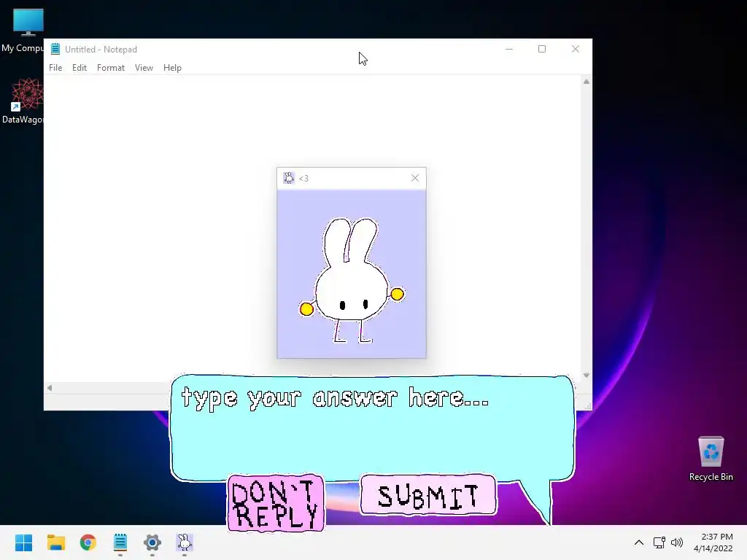Screen dimensions: 747x560
Task: Click the bunny icon in the <3 title bar
Action: [289, 178]
